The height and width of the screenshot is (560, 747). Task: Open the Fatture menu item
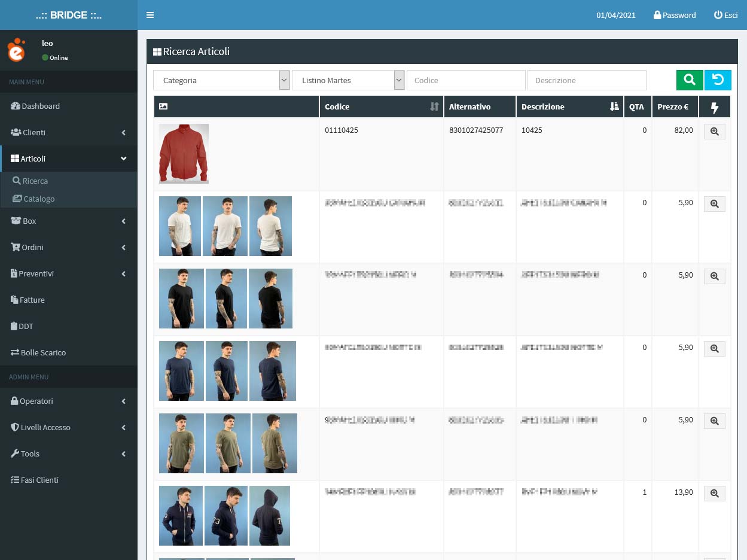[x=69, y=300]
